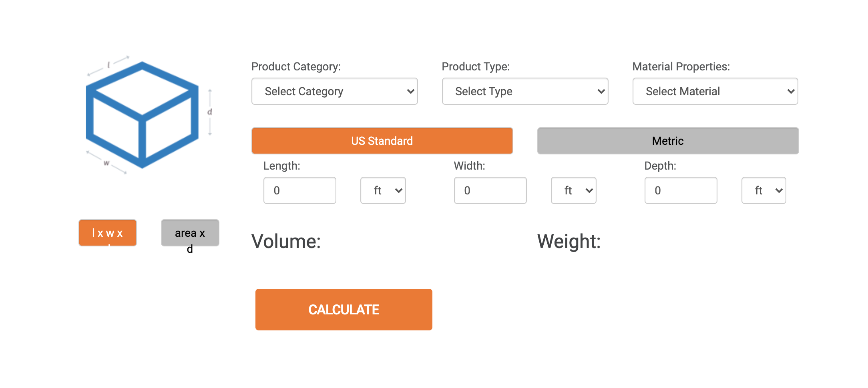Expand the Material Properties dropdown
This screenshot has width=868, height=388.
point(715,91)
